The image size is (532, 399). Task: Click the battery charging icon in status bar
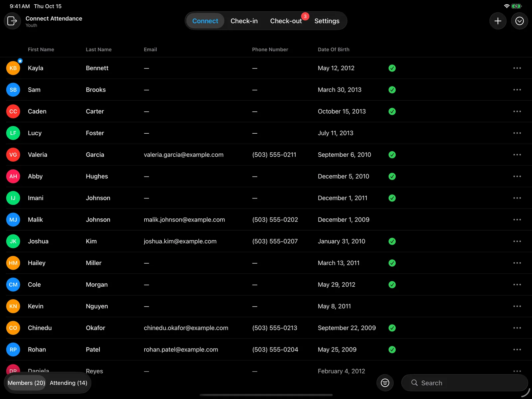pyautogui.click(x=517, y=6)
